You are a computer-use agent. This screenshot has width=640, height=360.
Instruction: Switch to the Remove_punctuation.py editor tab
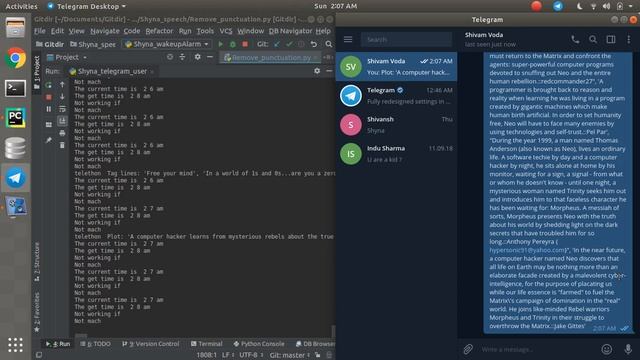tap(271, 58)
